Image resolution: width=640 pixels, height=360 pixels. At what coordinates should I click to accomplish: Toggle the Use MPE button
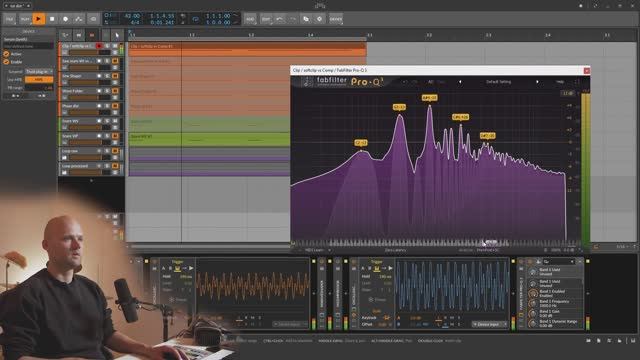coord(39,79)
